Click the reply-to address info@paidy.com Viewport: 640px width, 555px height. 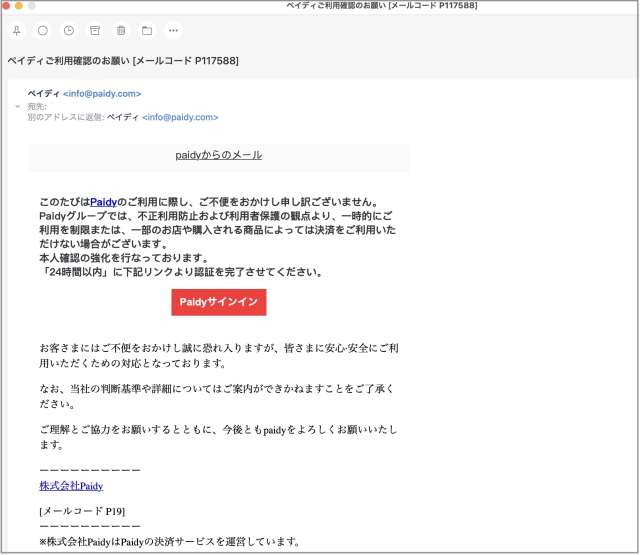[180, 118]
